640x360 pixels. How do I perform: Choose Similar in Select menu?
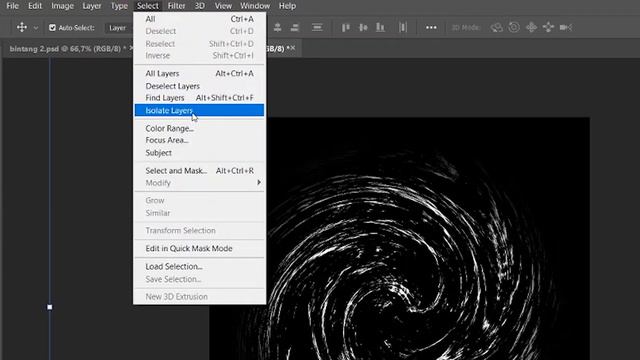199,213
